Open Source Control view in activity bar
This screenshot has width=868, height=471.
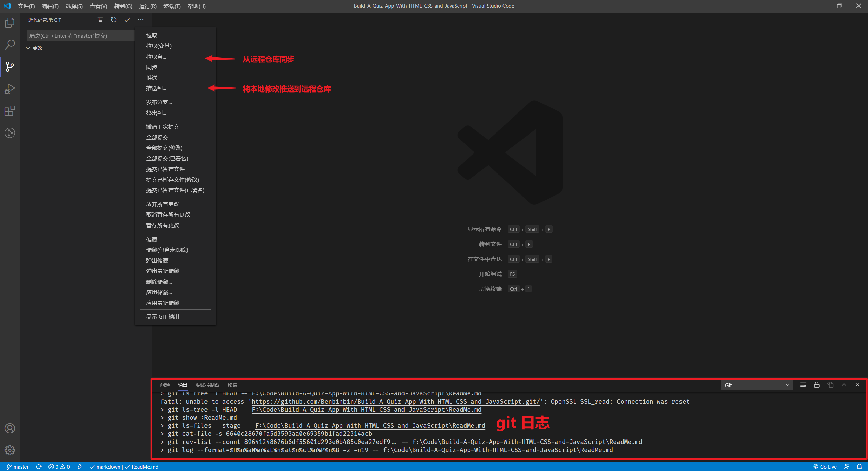[10, 67]
